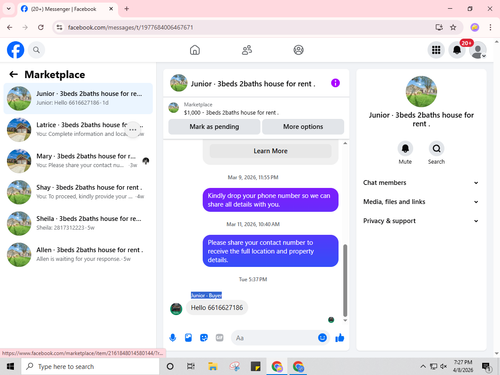The height and width of the screenshot is (375, 500).
Task: Click the Junior listing title in chat header
Action: coord(253,84)
